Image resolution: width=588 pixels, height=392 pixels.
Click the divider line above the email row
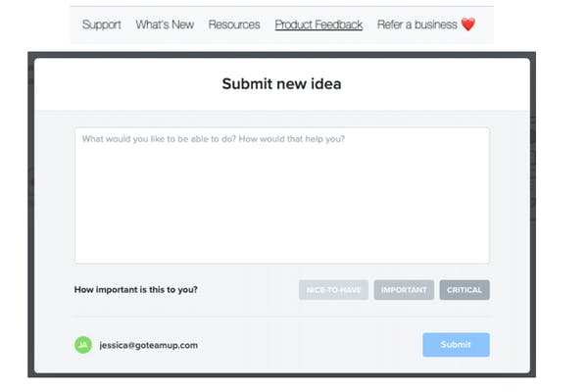point(282,317)
